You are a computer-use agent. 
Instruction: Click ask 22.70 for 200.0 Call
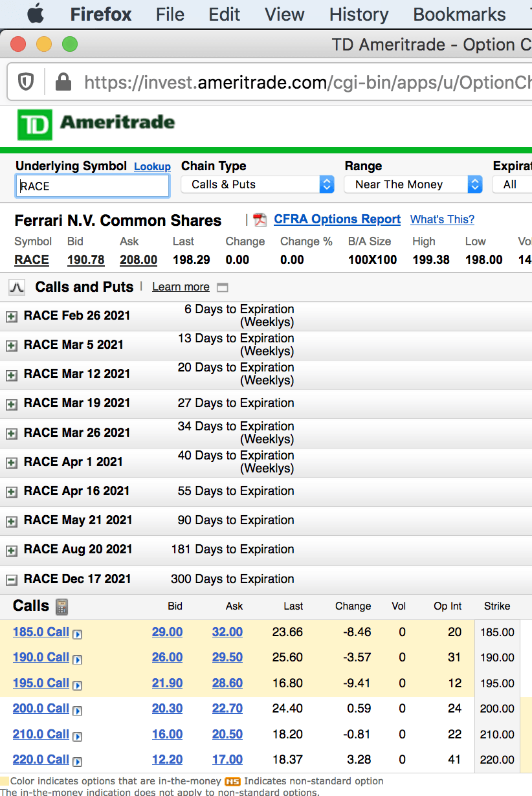point(227,709)
